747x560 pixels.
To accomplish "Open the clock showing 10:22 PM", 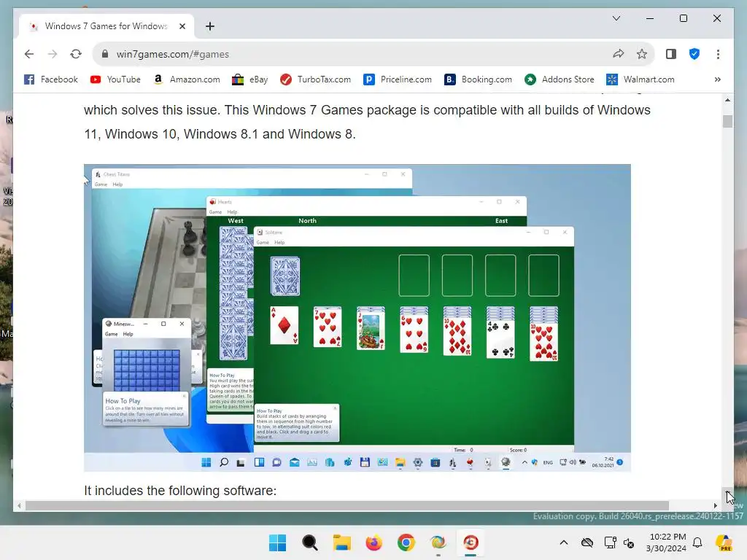I will 666,542.
